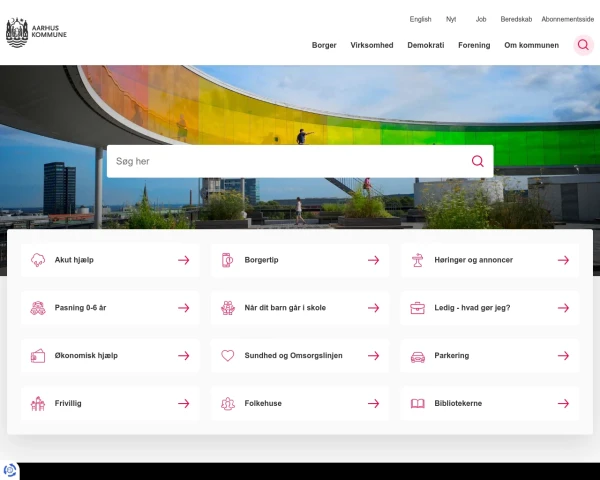Click the people icon beside Frivillig
Screen dimensions: 600x480
click(38, 403)
